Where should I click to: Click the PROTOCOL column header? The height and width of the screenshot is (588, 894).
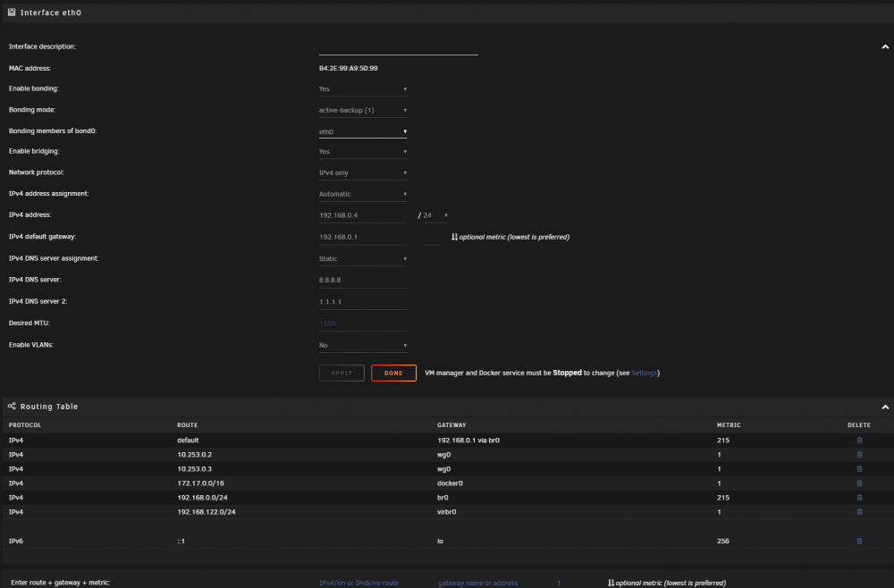coord(25,425)
